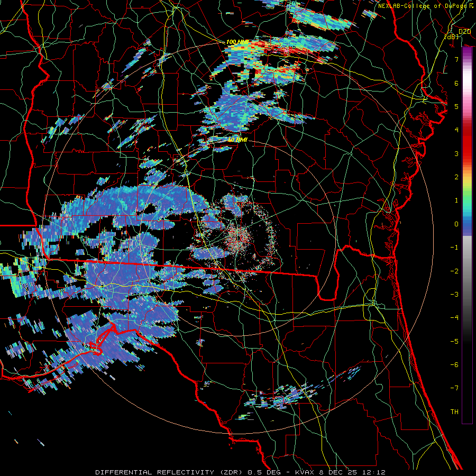Click the "2" scale value

click(456, 177)
